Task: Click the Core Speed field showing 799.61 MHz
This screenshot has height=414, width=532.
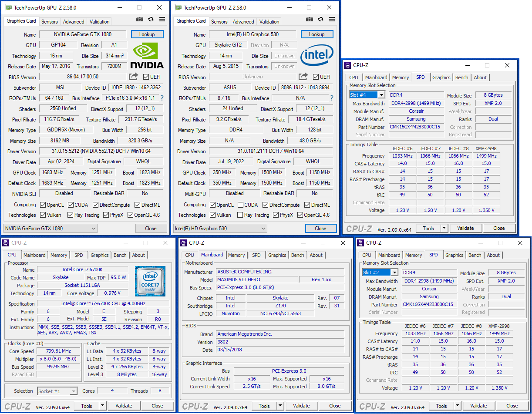Action: (x=58, y=351)
